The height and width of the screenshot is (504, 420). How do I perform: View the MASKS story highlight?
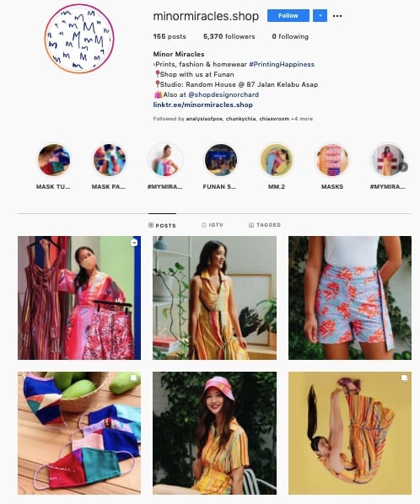(x=332, y=160)
